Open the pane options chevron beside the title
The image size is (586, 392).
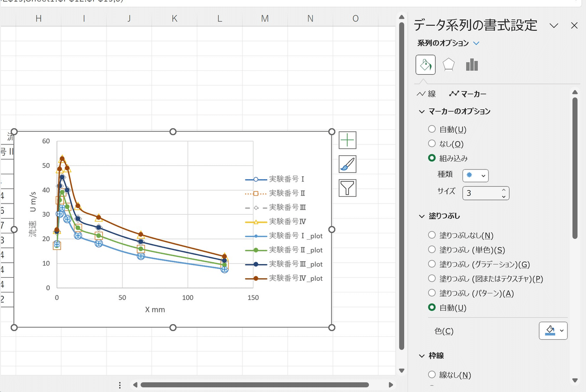click(554, 25)
